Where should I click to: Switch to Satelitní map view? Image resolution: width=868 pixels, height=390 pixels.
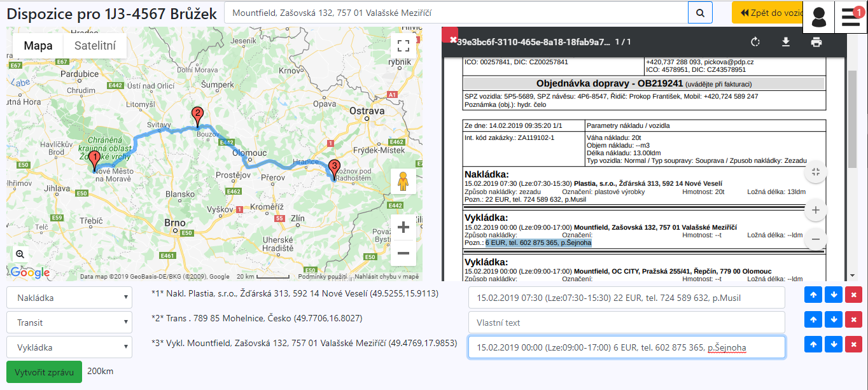(x=95, y=46)
